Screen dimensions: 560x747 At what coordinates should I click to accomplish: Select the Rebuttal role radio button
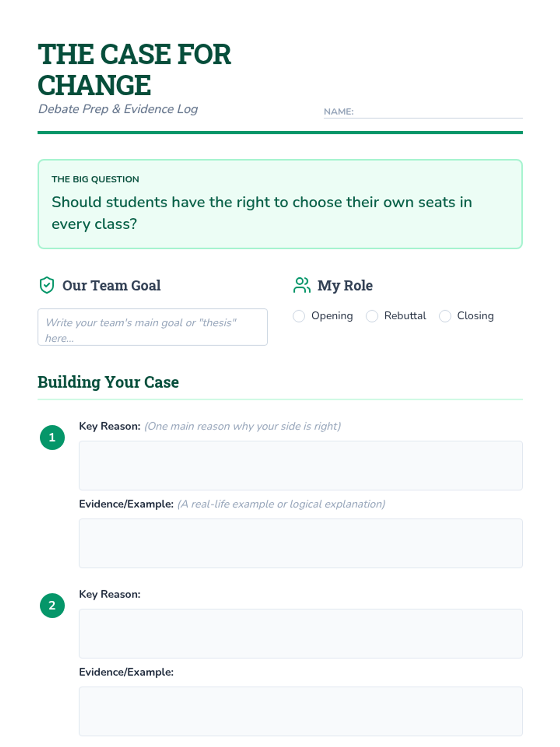(372, 316)
